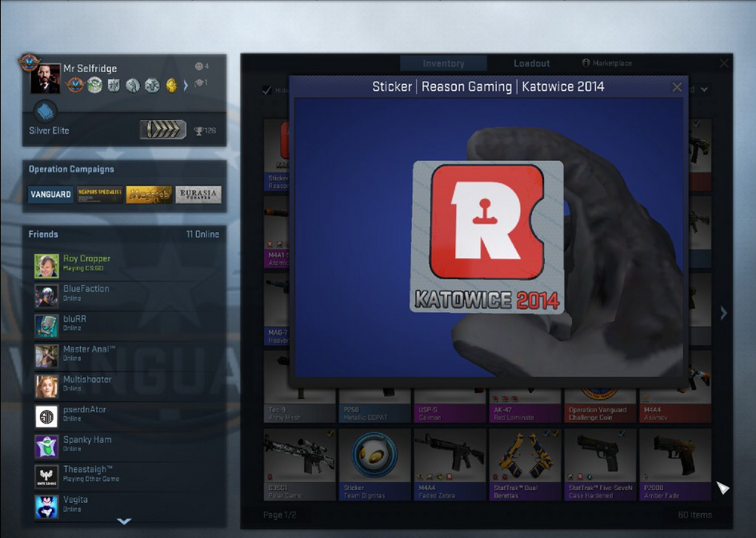Select the P2000 Amber Fade item
This screenshot has width=756, height=538.
675,464
